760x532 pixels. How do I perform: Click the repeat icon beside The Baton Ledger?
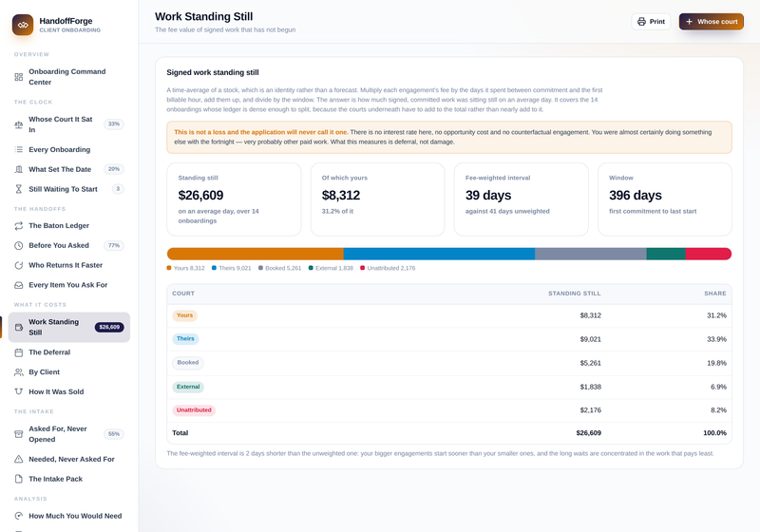click(18, 226)
